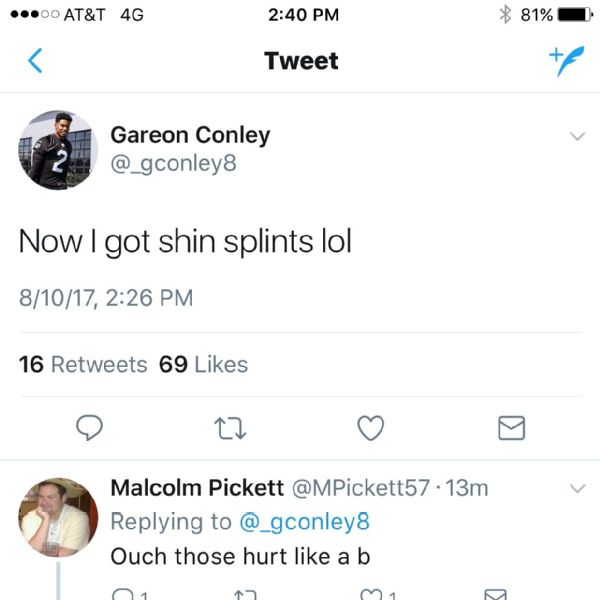Compose a new tweet with the feather icon
Screen dimensions: 600x600
[x=566, y=60]
